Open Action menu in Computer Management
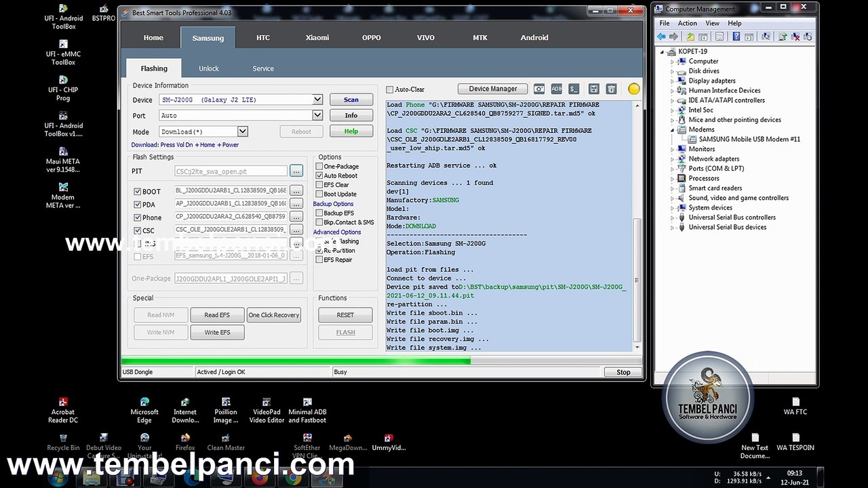The image size is (868, 488). tap(687, 23)
